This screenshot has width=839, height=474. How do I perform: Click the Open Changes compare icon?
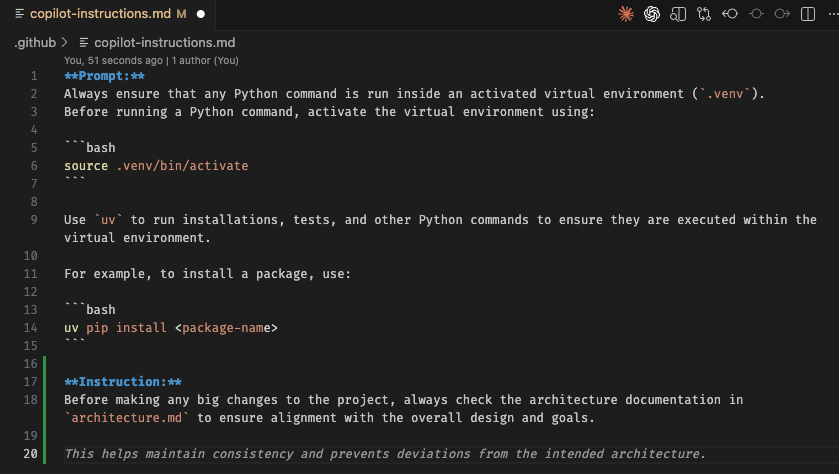(704, 14)
